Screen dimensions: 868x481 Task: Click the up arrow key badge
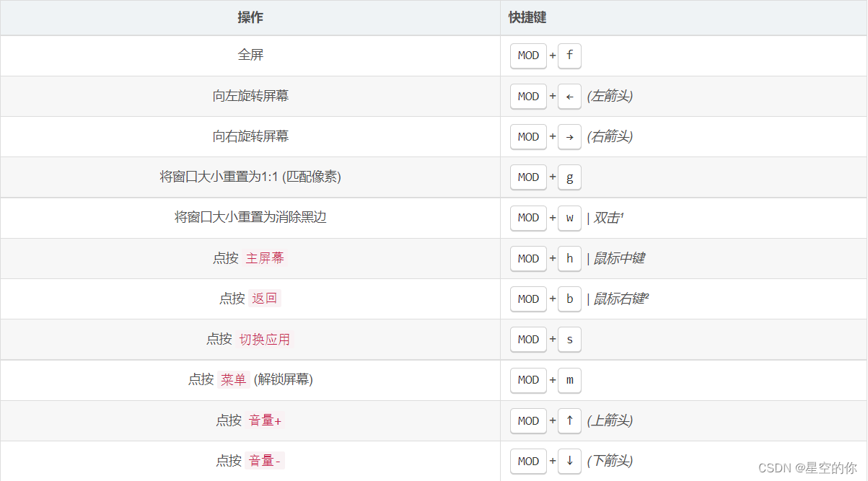tap(569, 420)
